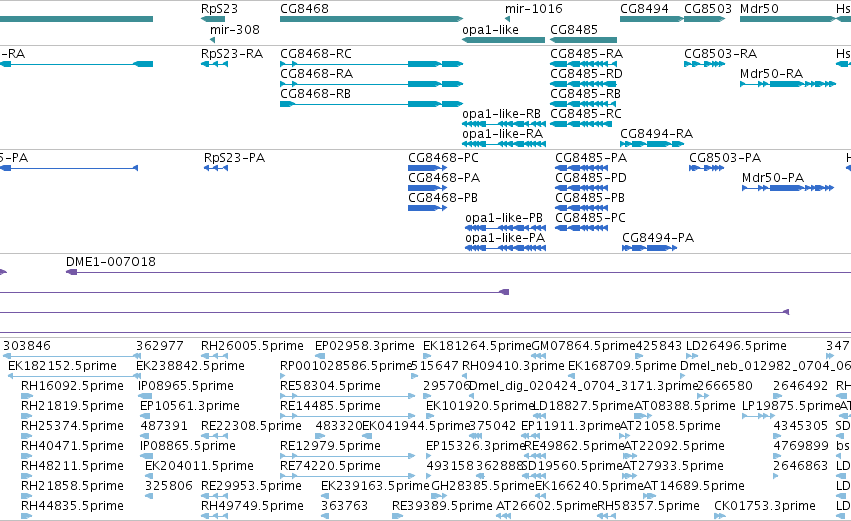Click EST RH16092.5prime

pos(72,386)
